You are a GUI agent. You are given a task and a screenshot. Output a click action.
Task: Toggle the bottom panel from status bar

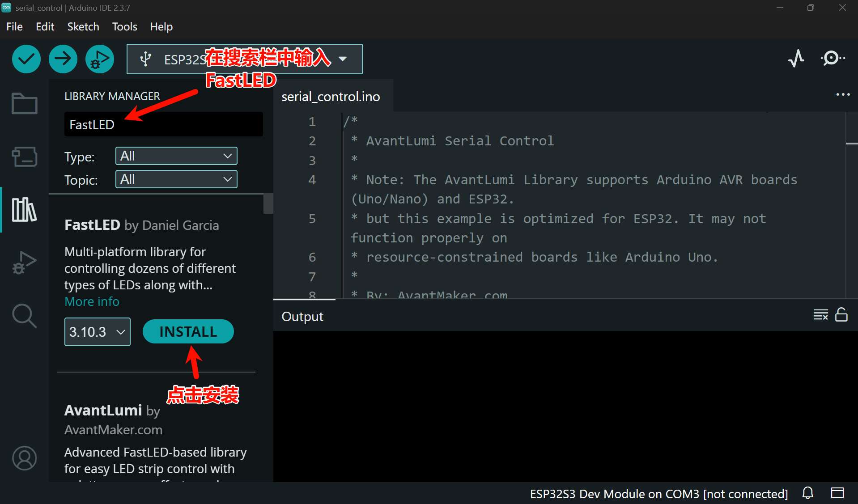[837, 493]
